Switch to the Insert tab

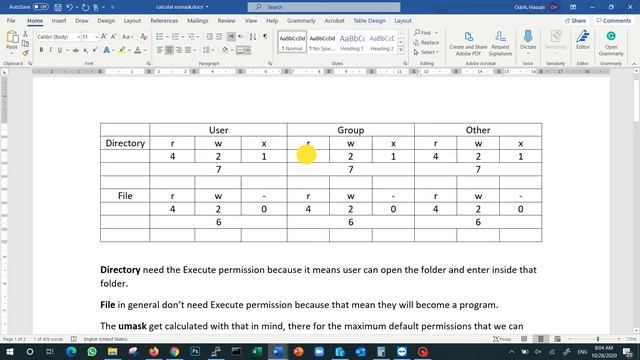[59, 20]
